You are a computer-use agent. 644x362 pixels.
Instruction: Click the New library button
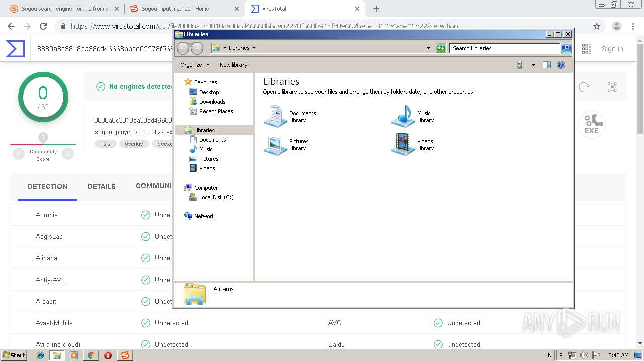[233, 65]
